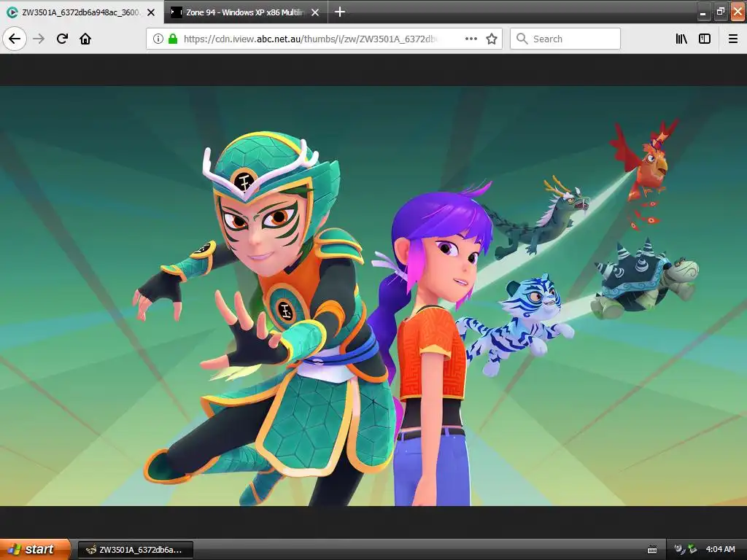Click the green secure connection padlock

pyautogui.click(x=172, y=39)
